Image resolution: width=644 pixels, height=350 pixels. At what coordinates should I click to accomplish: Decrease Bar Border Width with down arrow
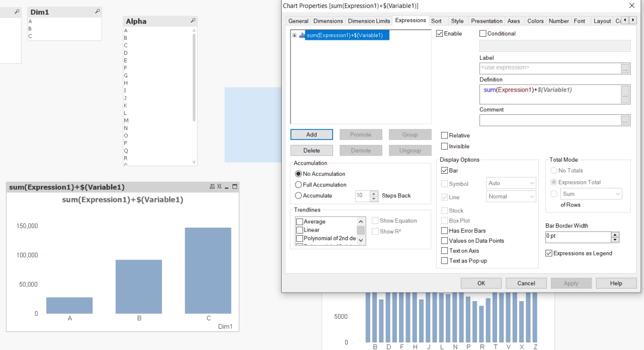pos(615,240)
